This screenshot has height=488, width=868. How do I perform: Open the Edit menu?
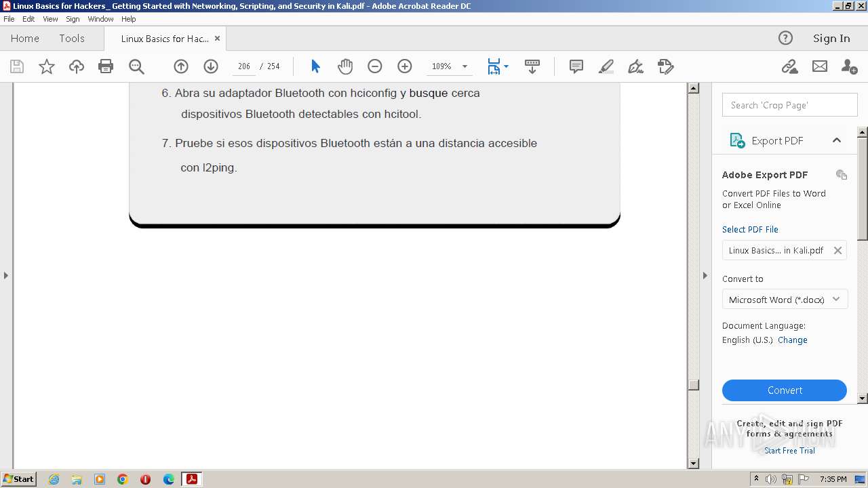(28, 19)
